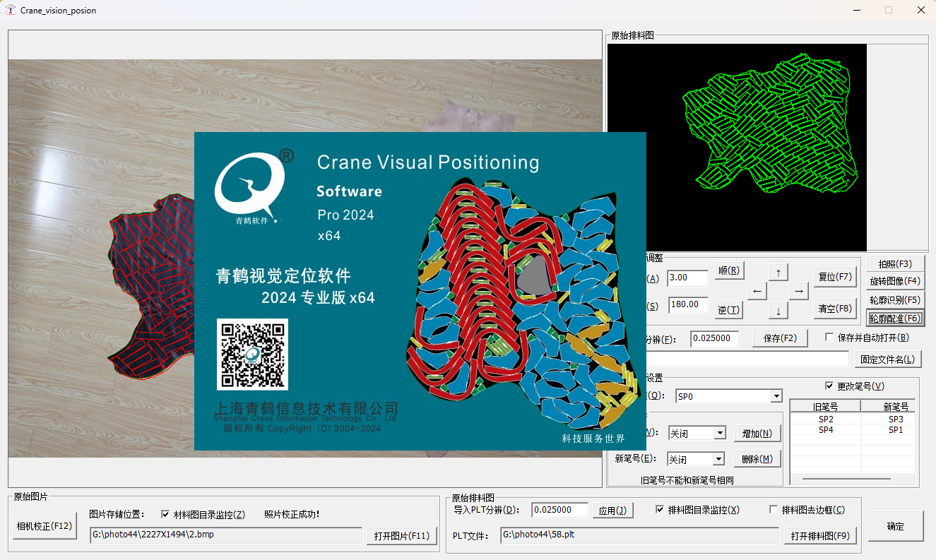Screen dimensions: 936x560
Task: Open the 新笔号(E) 关闭 dropdown
Action: [718, 459]
